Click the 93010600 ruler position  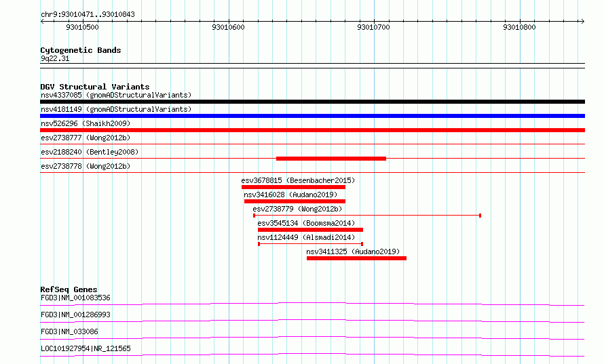tap(229, 27)
